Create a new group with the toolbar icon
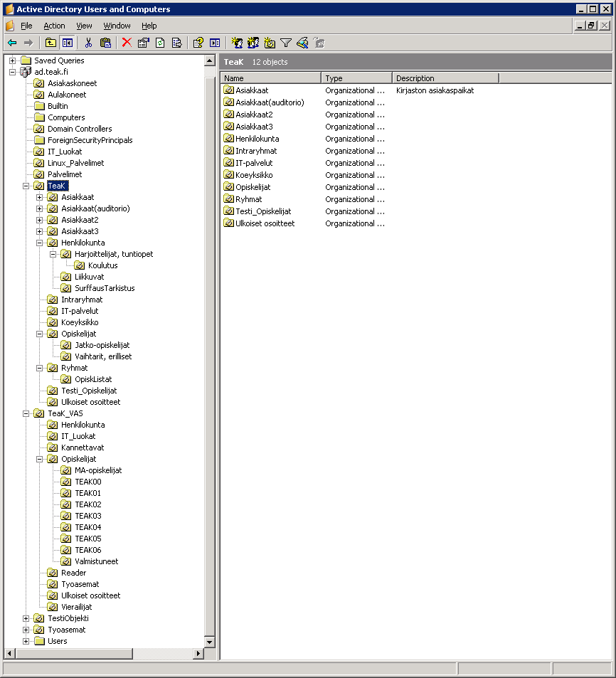This screenshot has height=678, width=616. [253, 43]
